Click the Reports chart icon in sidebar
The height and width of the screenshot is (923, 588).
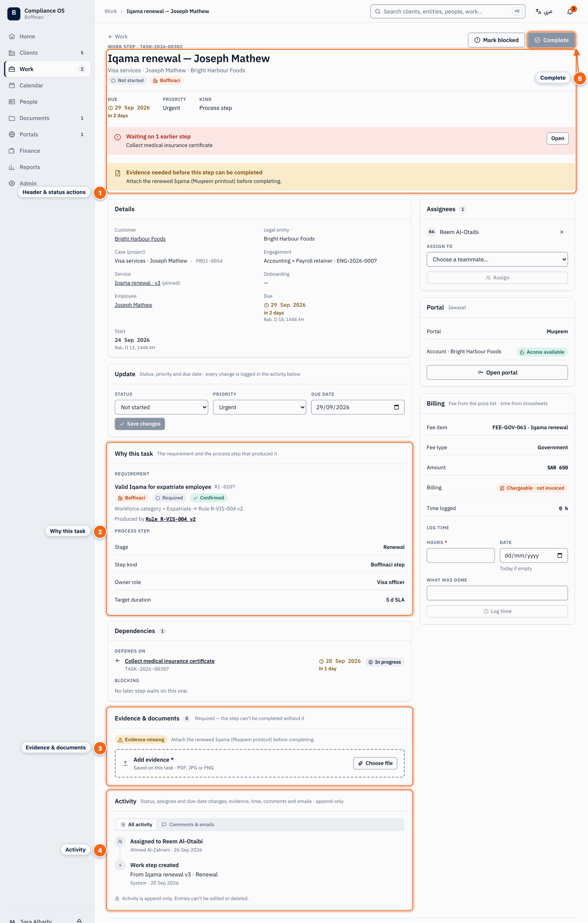12,167
